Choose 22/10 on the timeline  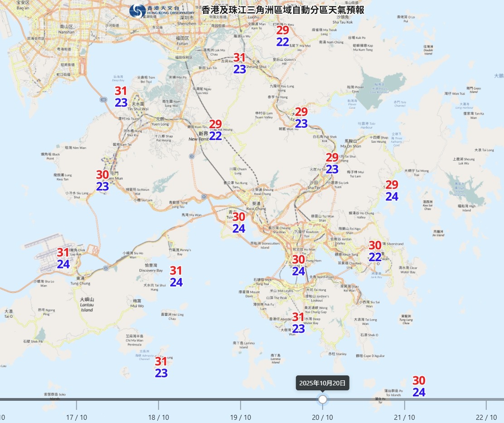[x=486, y=404]
